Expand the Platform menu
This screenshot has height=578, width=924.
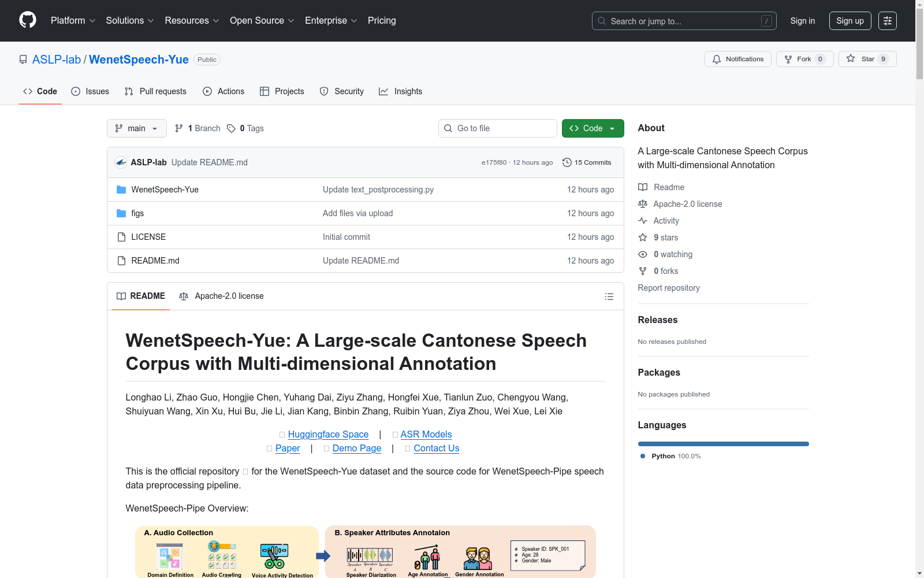73,21
